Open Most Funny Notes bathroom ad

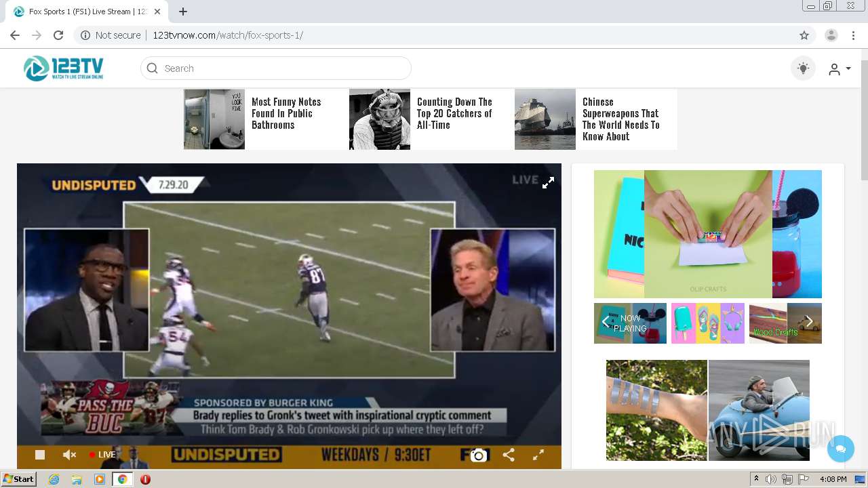click(286, 113)
